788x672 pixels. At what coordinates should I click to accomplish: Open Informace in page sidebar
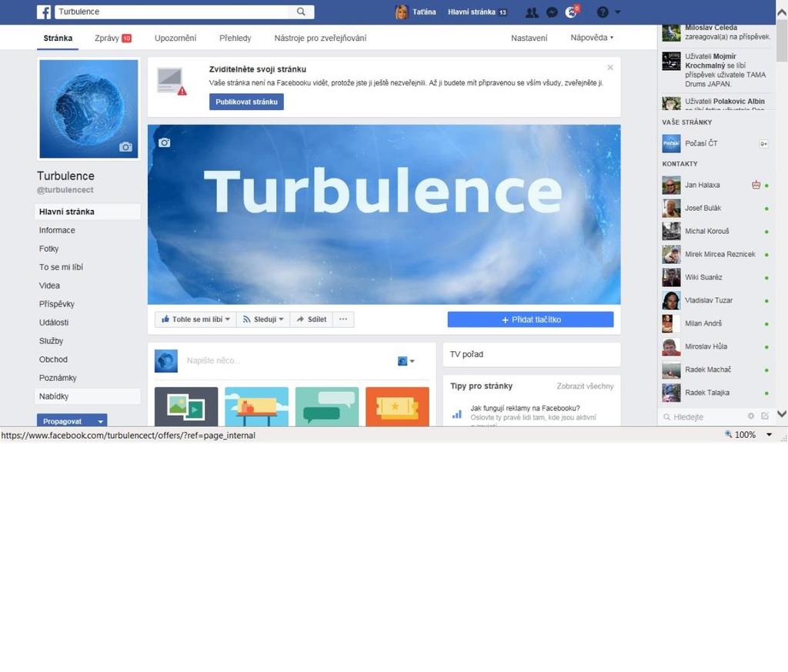[57, 230]
